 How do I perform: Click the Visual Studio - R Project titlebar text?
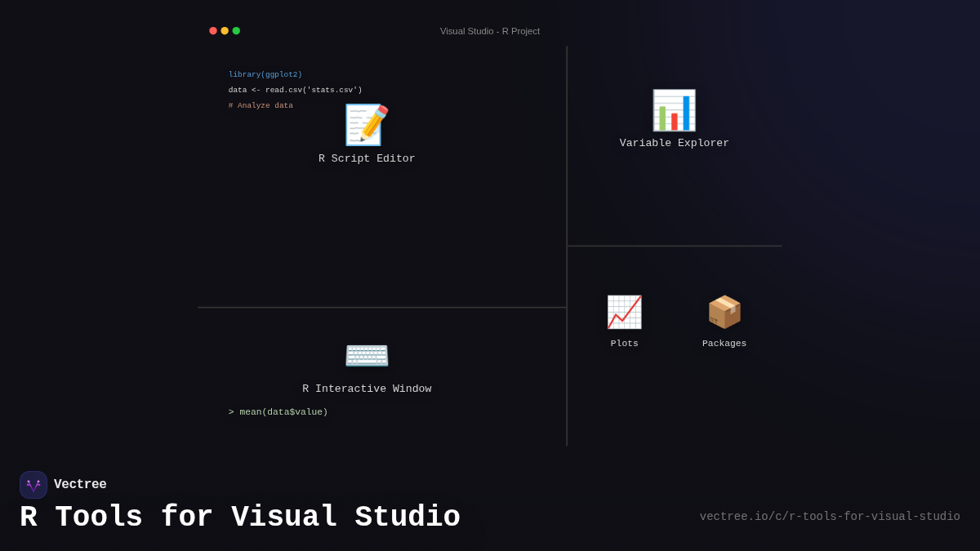click(490, 31)
